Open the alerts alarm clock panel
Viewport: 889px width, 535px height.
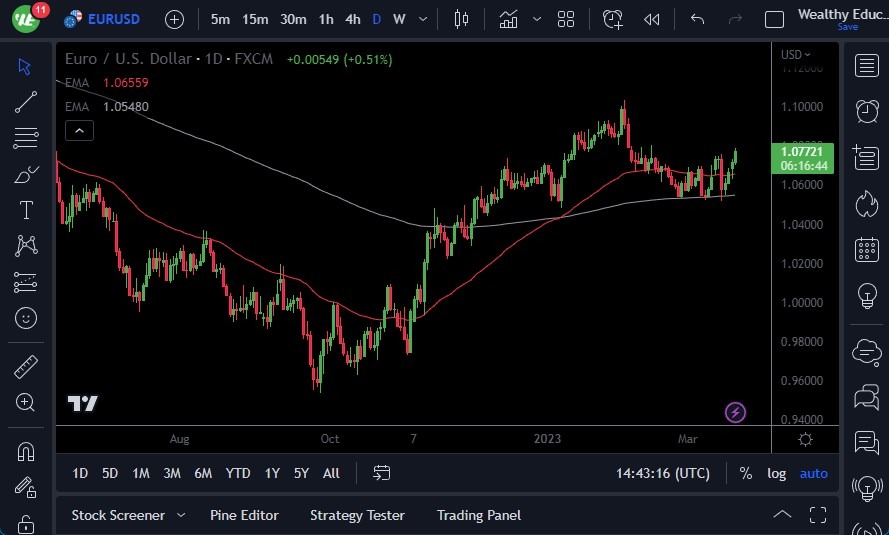tap(866, 111)
